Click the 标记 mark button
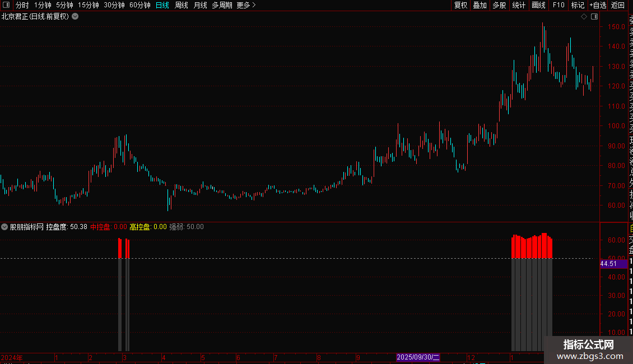The image size is (633, 364). click(x=578, y=5)
